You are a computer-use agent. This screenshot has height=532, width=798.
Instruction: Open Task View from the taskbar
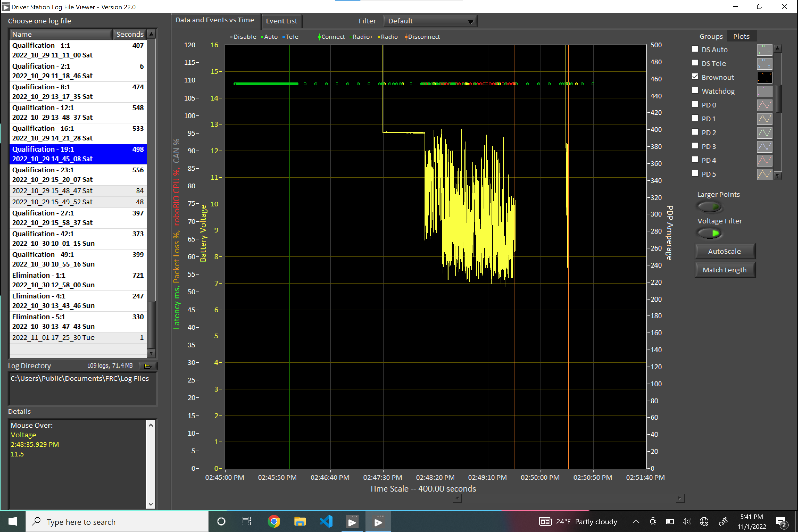click(247, 521)
